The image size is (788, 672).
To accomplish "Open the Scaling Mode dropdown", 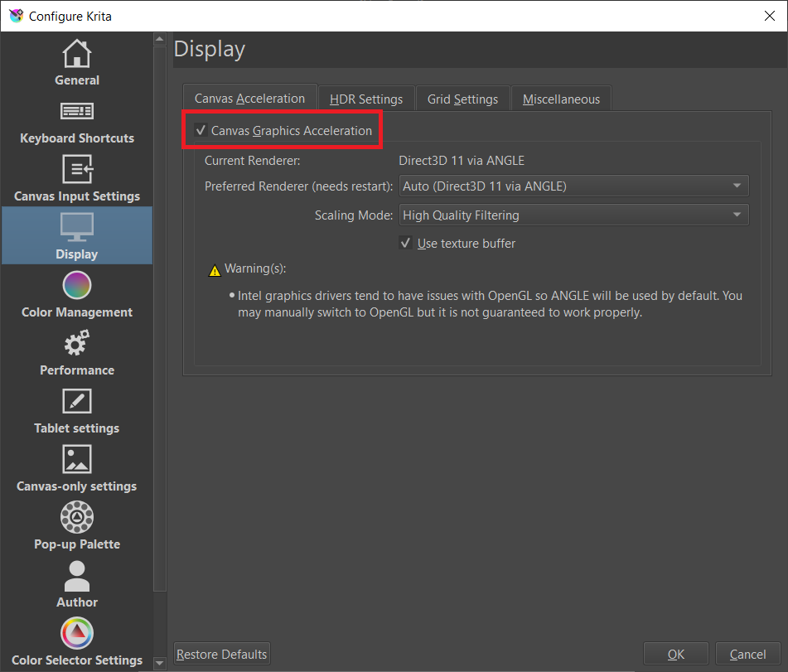I will [x=574, y=215].
